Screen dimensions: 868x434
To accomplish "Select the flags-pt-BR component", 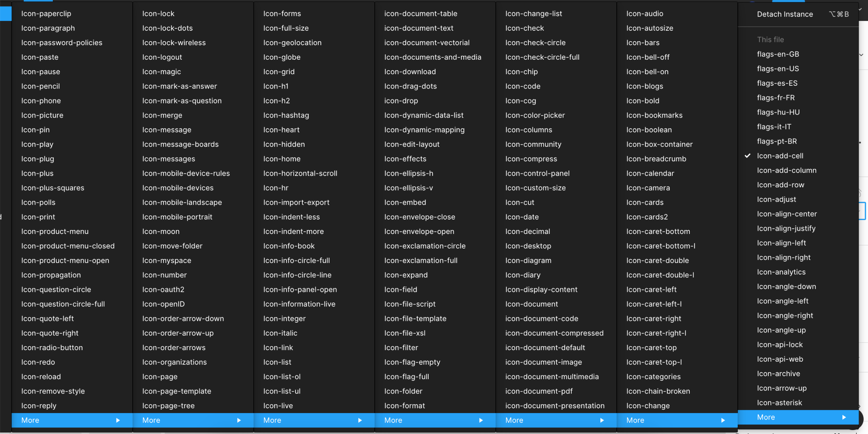I will pos(777,141).
